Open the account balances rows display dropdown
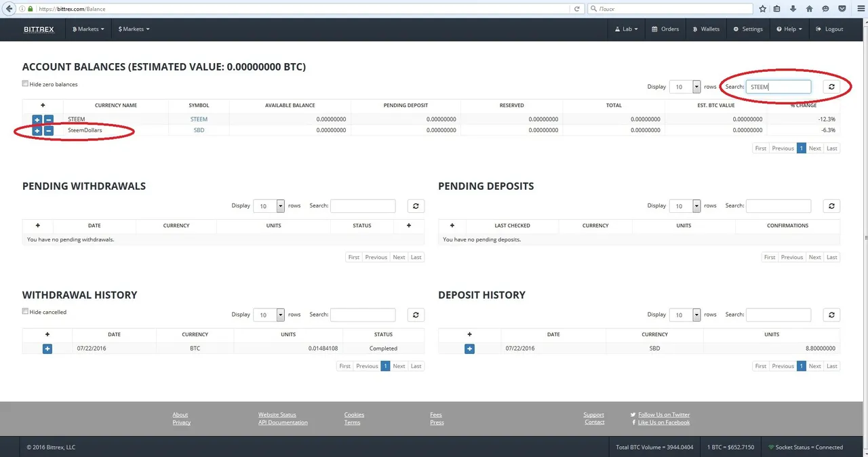This screenshot has width=868, height=457. coord(685,87)
